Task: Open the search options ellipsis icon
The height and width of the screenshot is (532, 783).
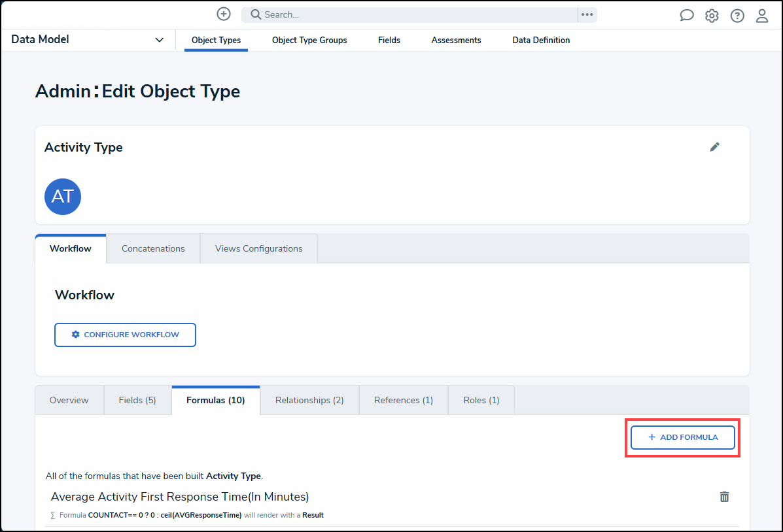Action: [x=587, y=14]
